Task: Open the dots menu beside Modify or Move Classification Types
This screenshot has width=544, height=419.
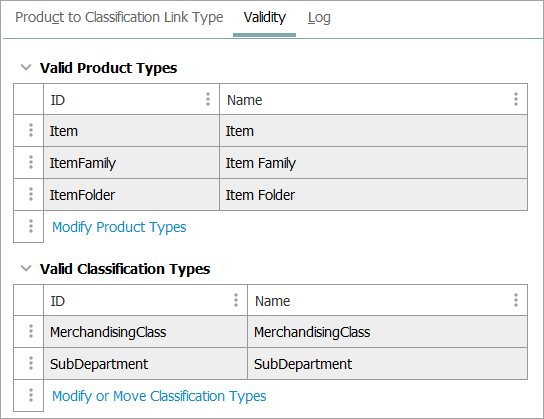Action: pos(31,395)
